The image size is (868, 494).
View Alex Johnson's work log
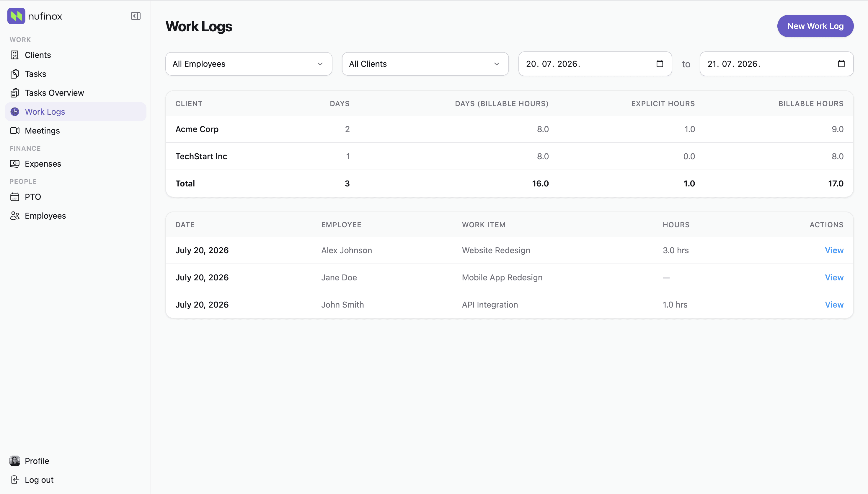(834, 250)
